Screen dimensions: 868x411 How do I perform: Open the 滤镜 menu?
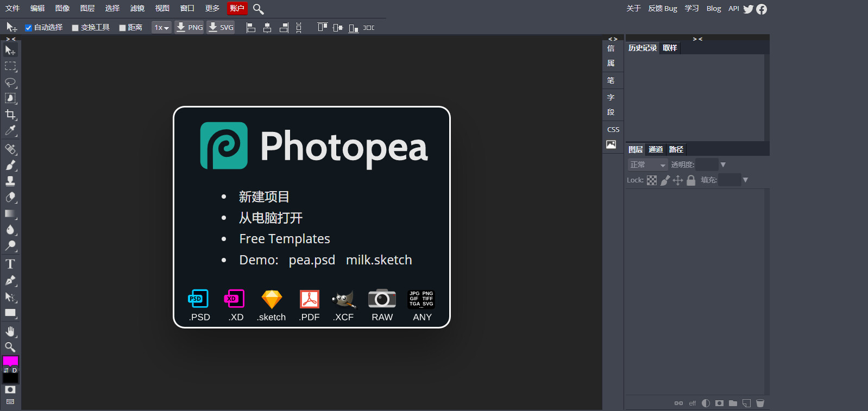[137, 9]
